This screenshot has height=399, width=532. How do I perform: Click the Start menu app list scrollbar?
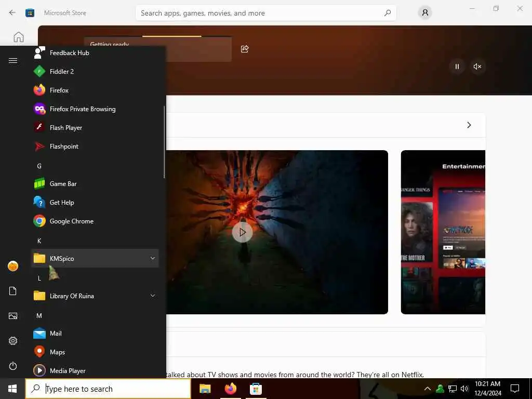coord(164,142)
